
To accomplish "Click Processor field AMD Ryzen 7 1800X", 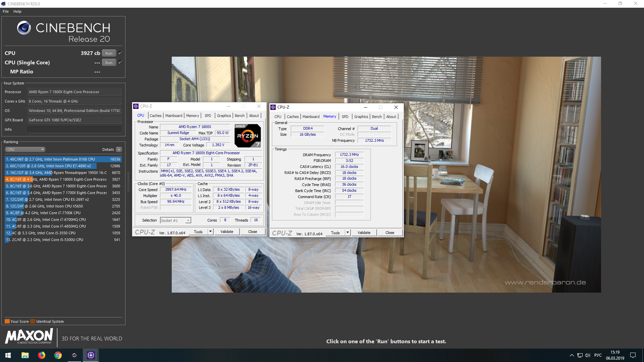I will (74, 92).
